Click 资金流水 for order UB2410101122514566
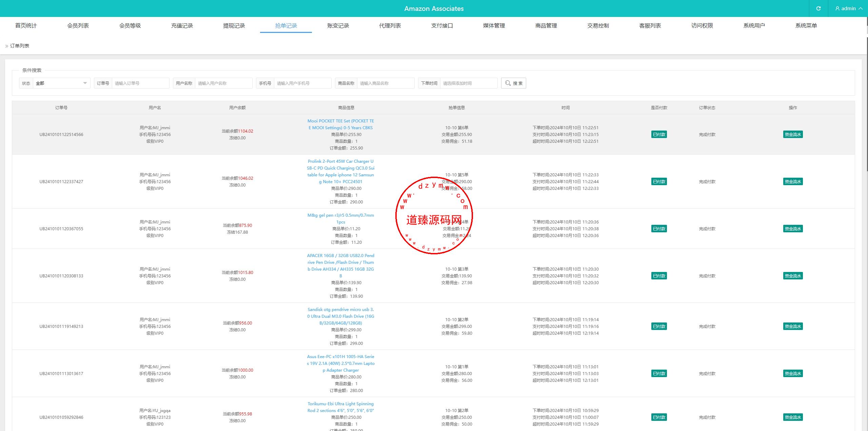Screen dimensions: 868x431 click(x=793, y=135)
